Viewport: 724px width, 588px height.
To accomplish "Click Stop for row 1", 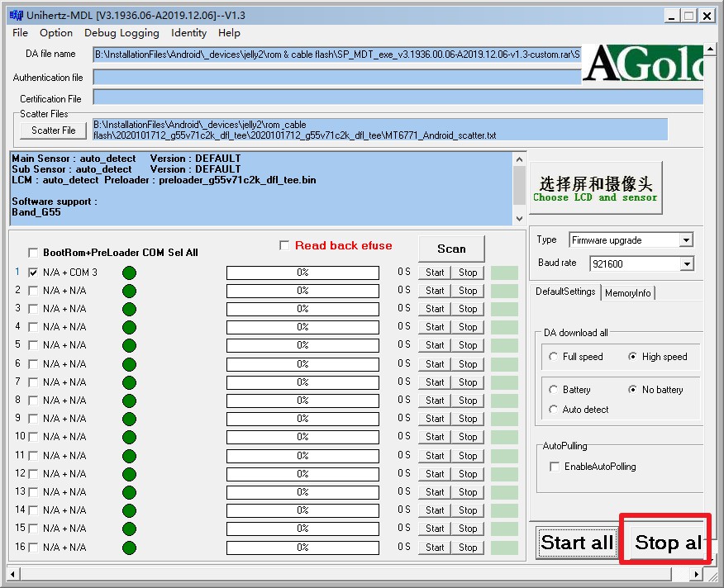I will 468,273.
